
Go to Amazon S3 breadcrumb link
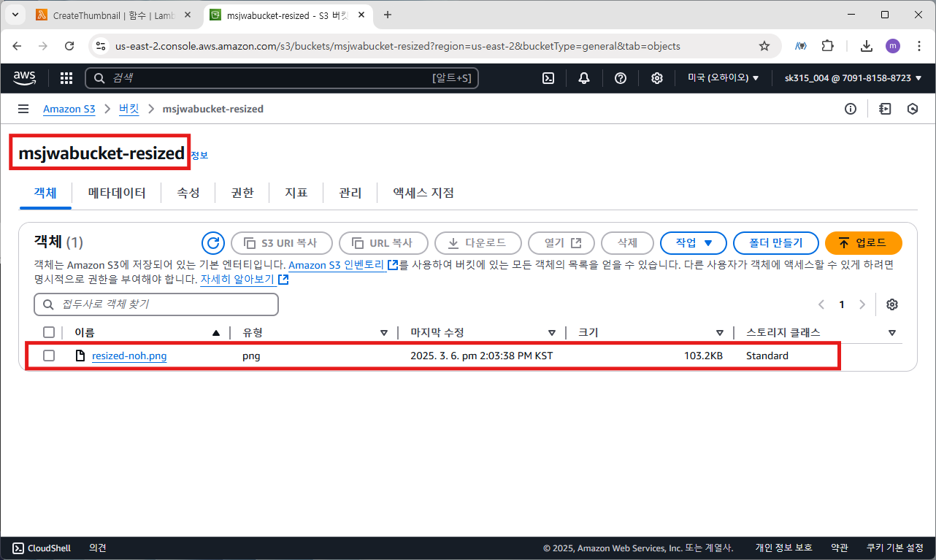[69, 109]
